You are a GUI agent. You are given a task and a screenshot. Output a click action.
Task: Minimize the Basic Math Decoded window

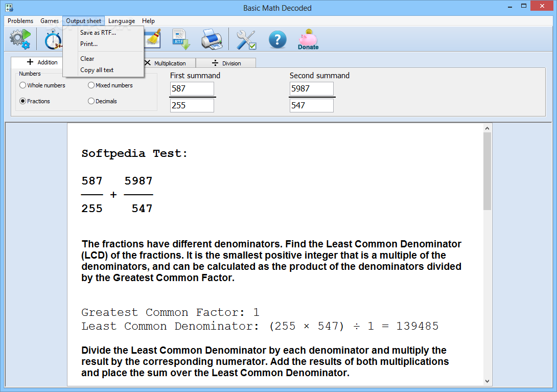510,6
